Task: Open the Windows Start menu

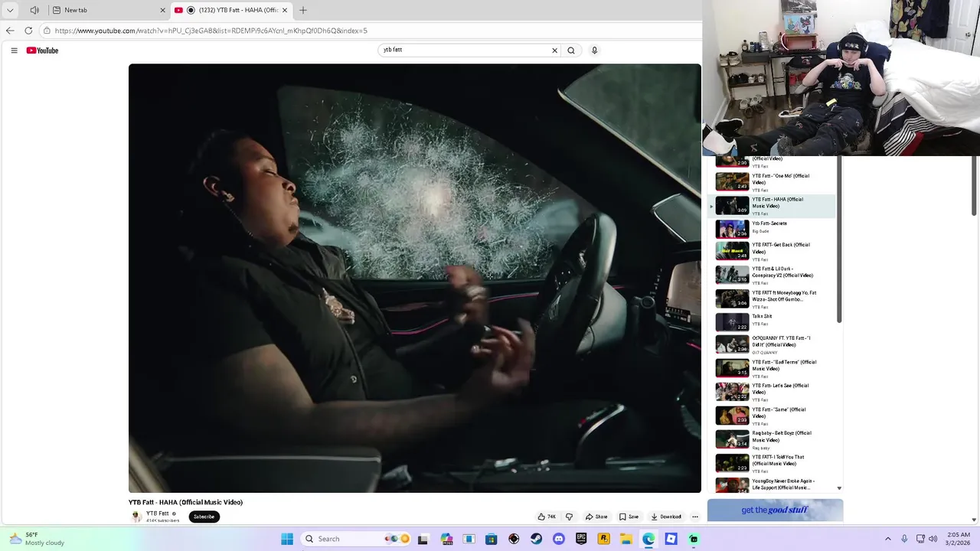Action: [287, 539]
